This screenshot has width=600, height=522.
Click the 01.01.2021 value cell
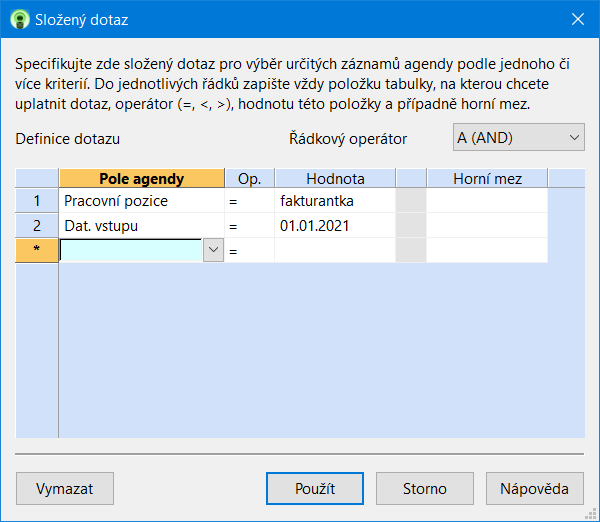coord(335,225)
